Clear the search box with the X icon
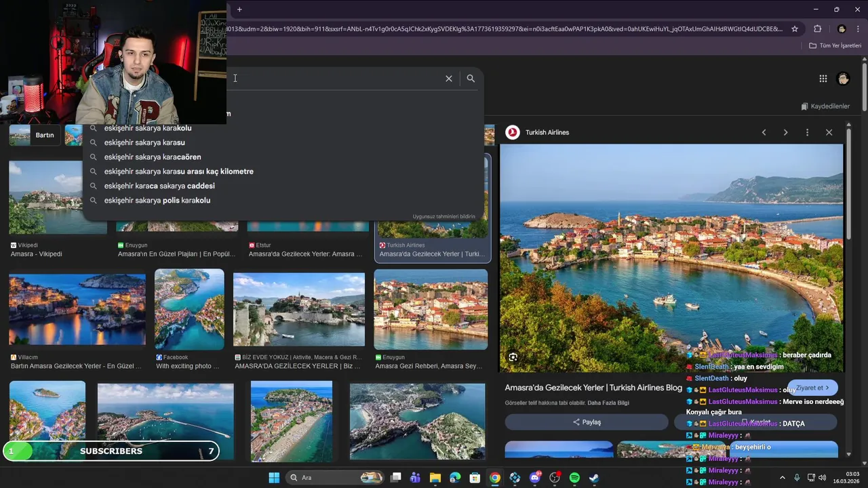The width and height of the screenshot is (868, 488). pos(449,79)
